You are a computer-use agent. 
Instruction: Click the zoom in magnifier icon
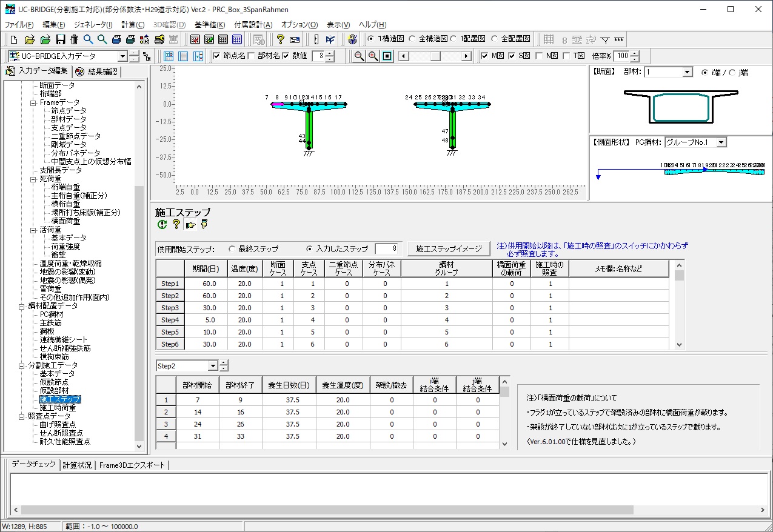[x=373, y=56]
